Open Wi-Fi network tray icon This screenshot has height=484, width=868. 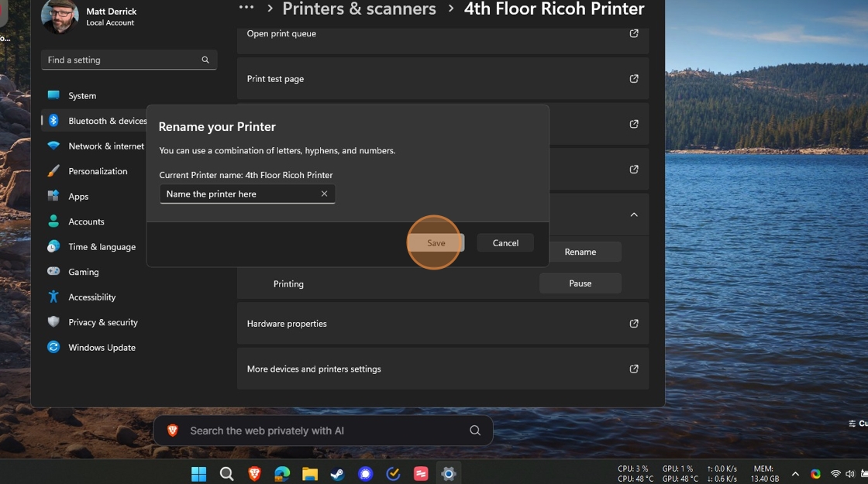(835, 474)
